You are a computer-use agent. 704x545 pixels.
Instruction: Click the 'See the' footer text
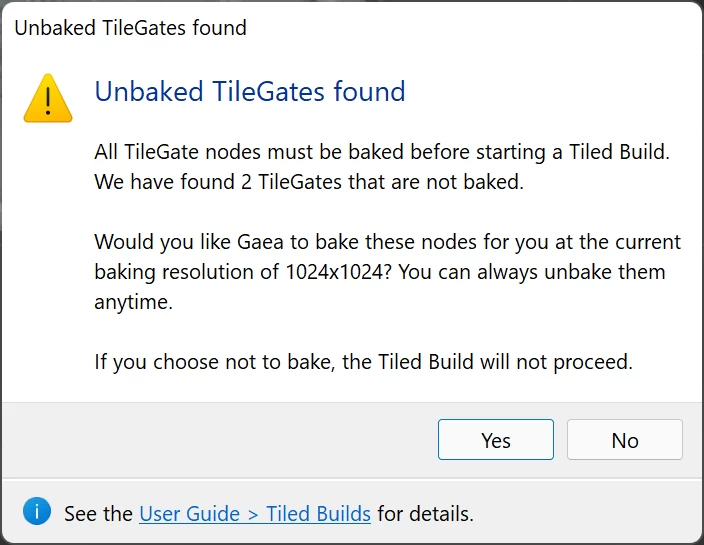pos(98,514)
